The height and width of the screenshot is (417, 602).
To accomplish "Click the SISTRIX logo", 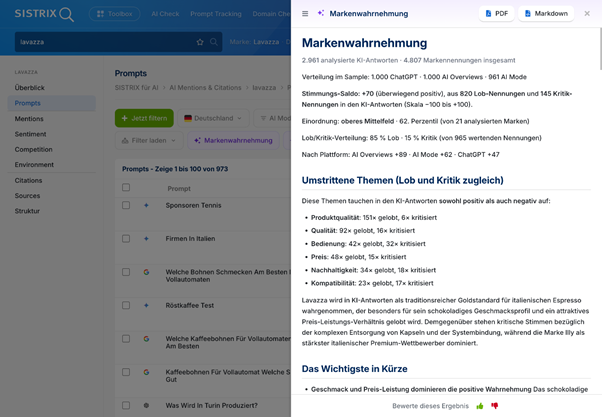I will pyautogui.click(x=44, y=14).
